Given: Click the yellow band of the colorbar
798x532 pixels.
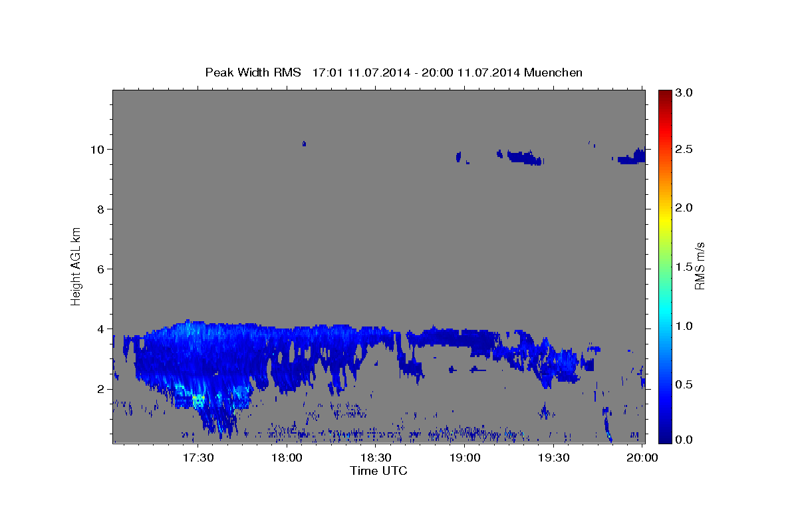Looking at the screenshot, I should pyautogui.click(x=664, y=219).
